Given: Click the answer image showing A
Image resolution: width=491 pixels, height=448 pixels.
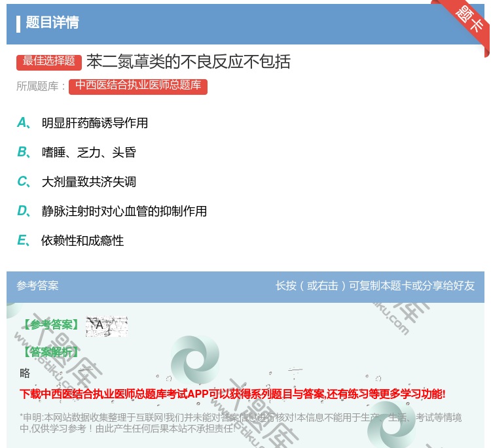Looking at the screenshot, I should [107, 326].
